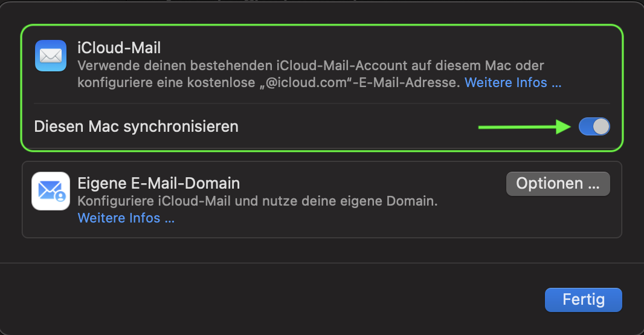Open the Optionen … button for custom domain
The width and height of the screenshot is (644, 335).
(558, 184)
